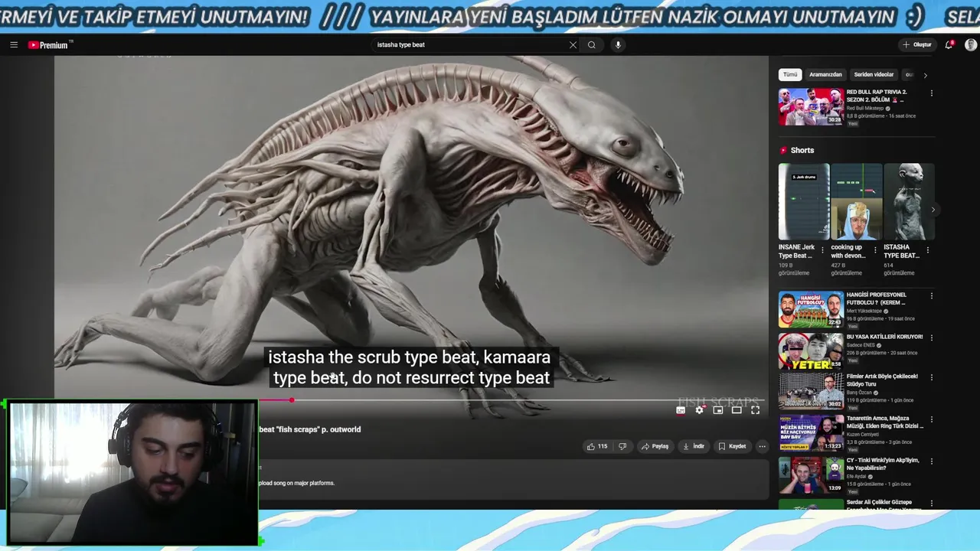Open options for the Tanarettin Amca video

tap(932, 419)
